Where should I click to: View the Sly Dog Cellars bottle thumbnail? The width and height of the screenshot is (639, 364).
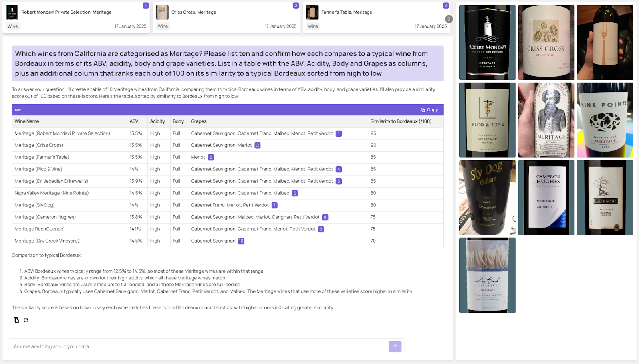pos(487,198)
